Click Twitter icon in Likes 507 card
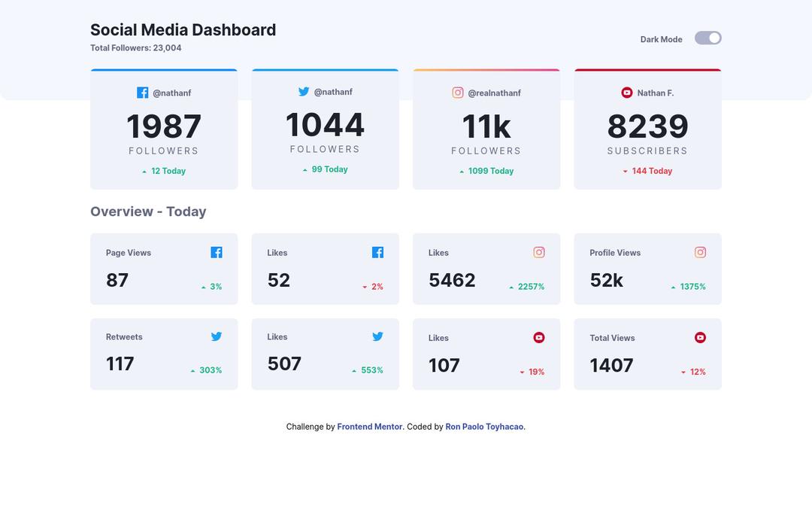 pos(377,336)
